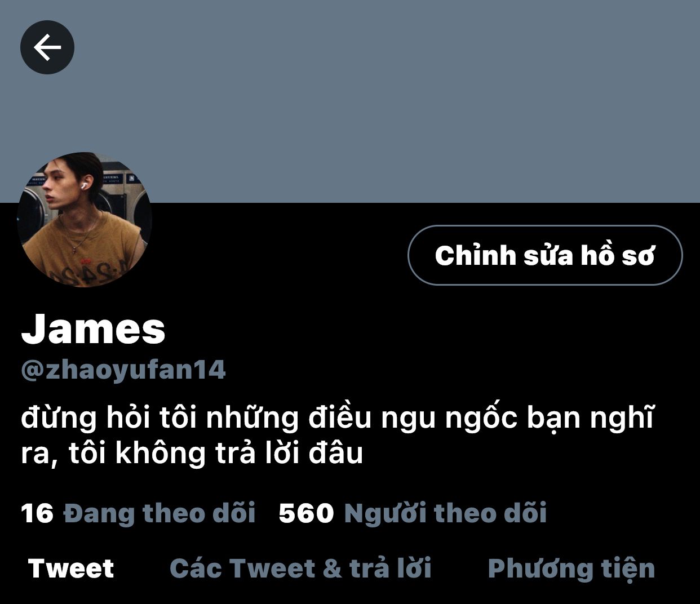The image size is (700, 604).
Task: Tap the @zhaoyufan14 username handle
Action: point(123,370)
